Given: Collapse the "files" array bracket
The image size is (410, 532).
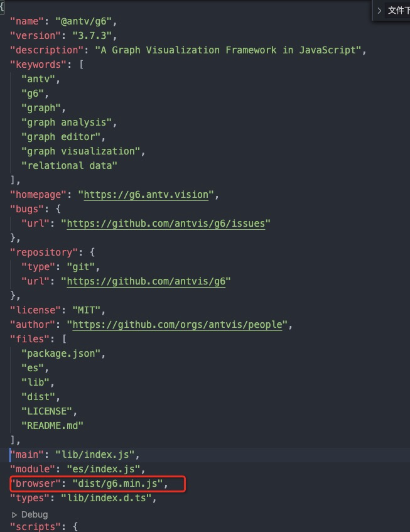Looking at the screenshot, I should click(x=65, y=339).
